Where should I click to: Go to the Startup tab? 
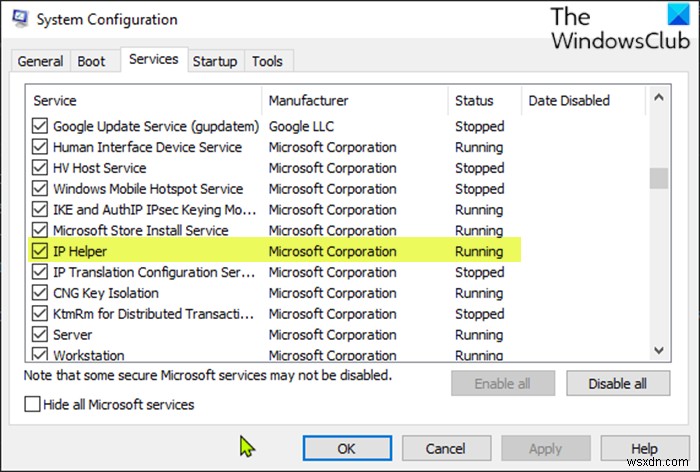click(x=215, y=61)
